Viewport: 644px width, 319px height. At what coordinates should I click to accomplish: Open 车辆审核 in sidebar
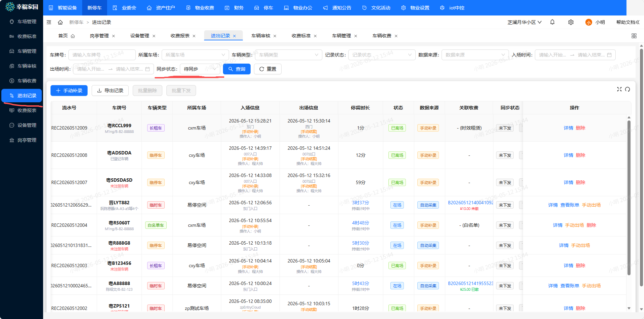(22, 66)
